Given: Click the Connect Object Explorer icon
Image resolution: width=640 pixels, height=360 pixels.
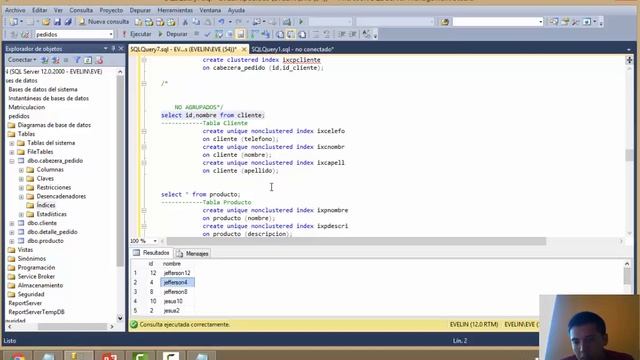Looking at the screenshot, I should click(45, 60).
